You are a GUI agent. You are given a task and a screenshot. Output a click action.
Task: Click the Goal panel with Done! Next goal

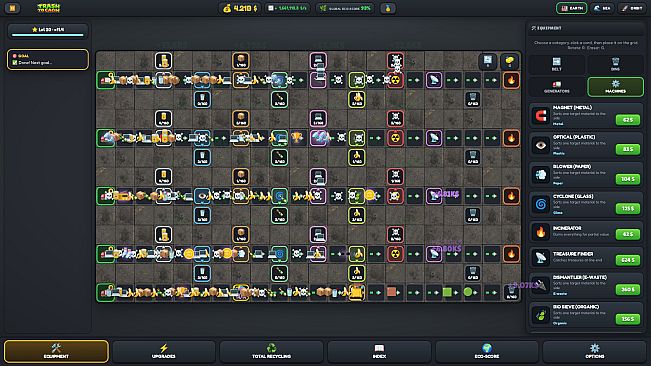click(x=48, y=59)
